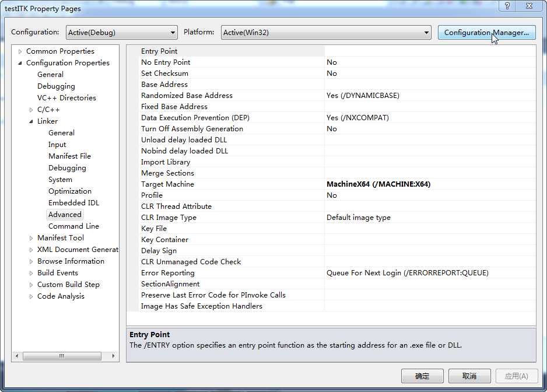Select the Advanced linker page
Image resolution: width=547 pixels, height=392 pixels.
[65, 214]
